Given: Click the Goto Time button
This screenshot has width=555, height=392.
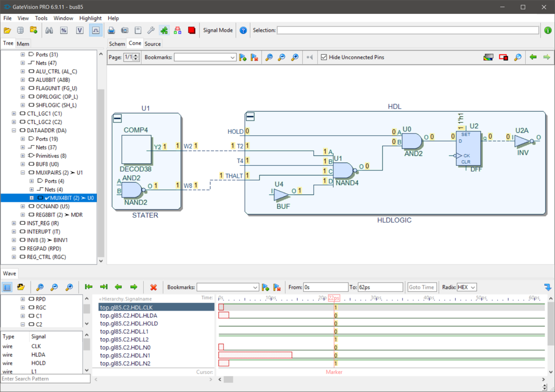Looking at the screenshot, I should (x=421, y=287).
